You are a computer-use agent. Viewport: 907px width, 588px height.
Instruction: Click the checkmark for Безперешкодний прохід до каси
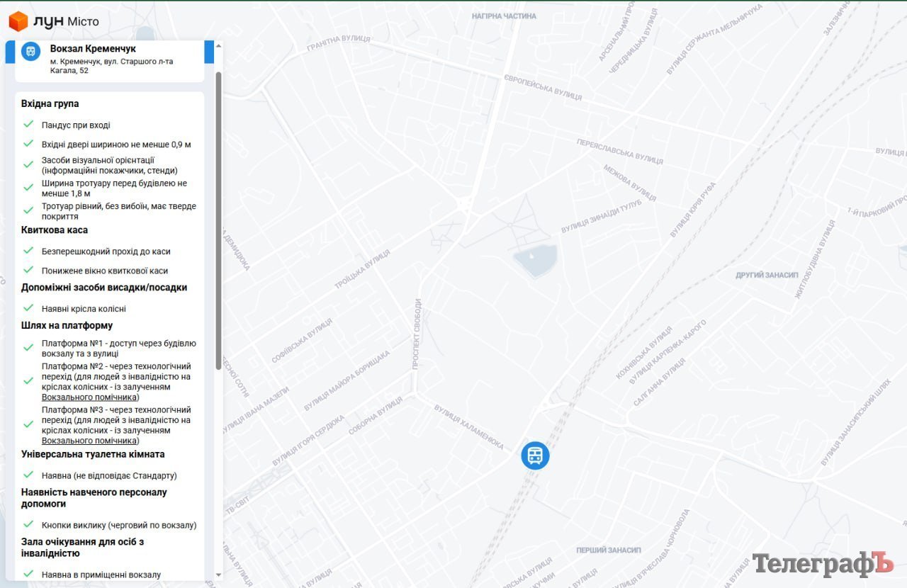point(28,251)
